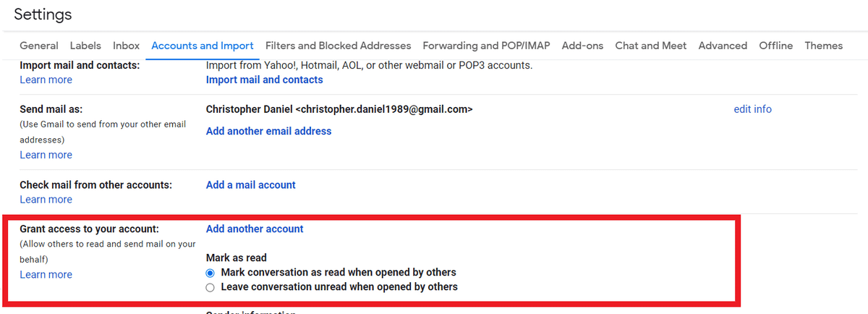The width and height of the screenshot is (868, 314).
Task: Open Learn more under Send mail as
Action: [x=46, y=155]
